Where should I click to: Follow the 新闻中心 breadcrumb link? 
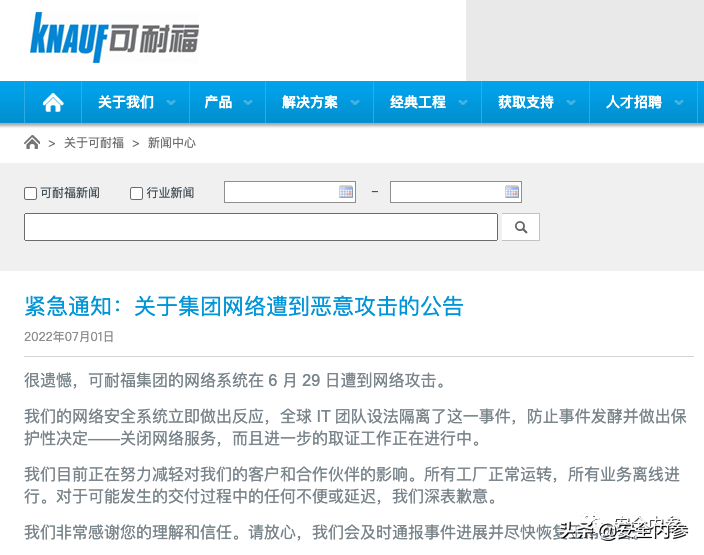click(172, 143)
